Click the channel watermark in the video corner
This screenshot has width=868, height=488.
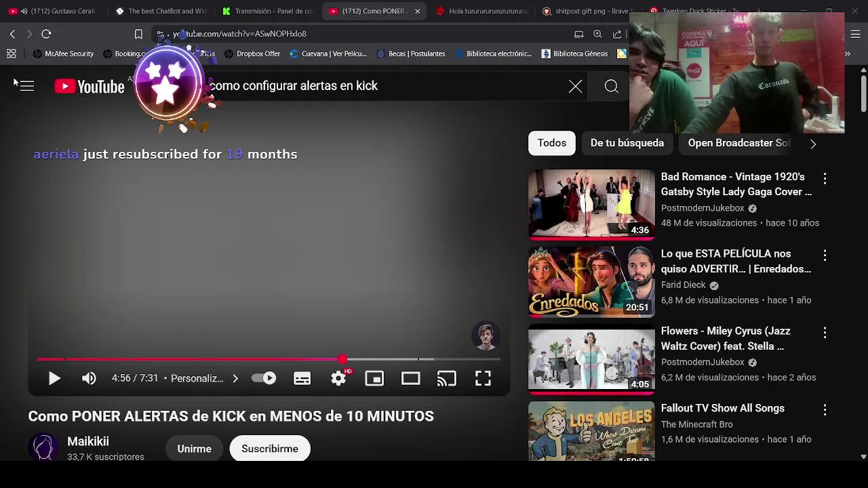tap(486, 336)
